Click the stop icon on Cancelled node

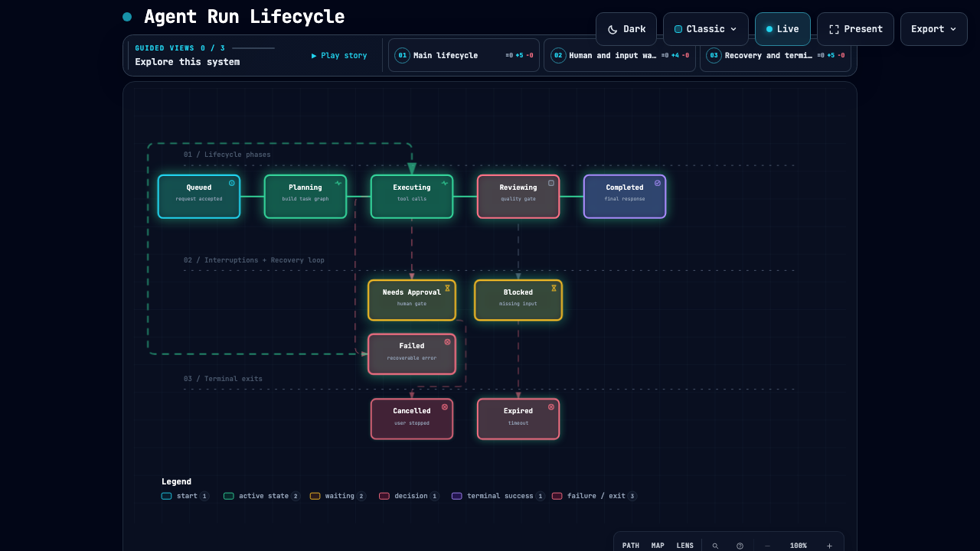coord(445,406)
